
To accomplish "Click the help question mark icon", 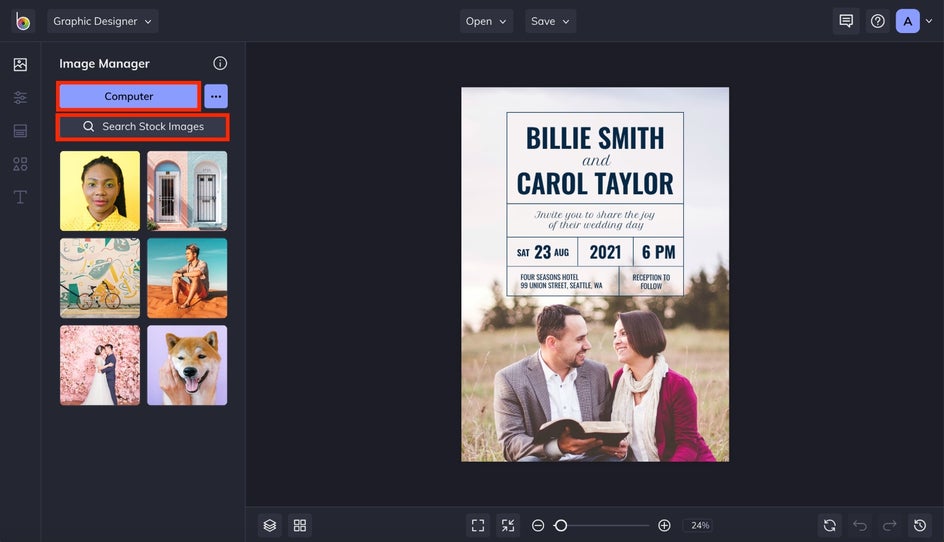I will coord(877,21).
